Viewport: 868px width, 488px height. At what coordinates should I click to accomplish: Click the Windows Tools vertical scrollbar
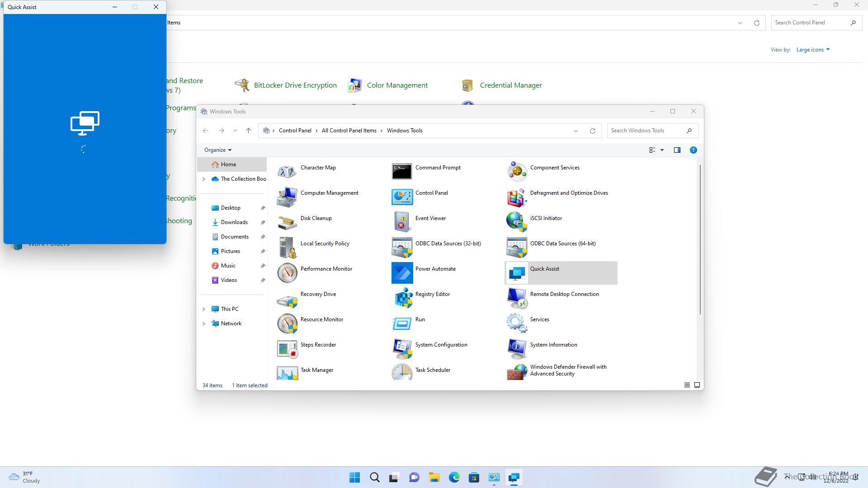(x=700, y=239)
